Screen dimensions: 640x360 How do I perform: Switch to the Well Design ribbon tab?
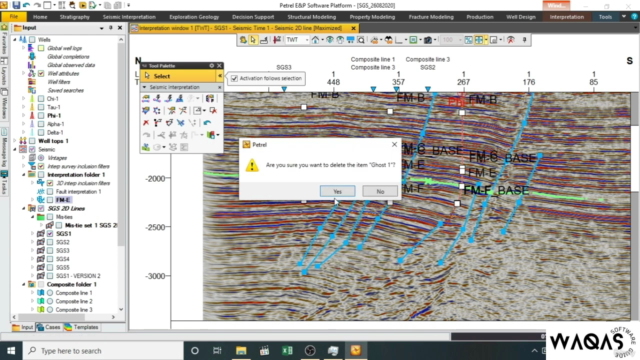click(520, 17)
